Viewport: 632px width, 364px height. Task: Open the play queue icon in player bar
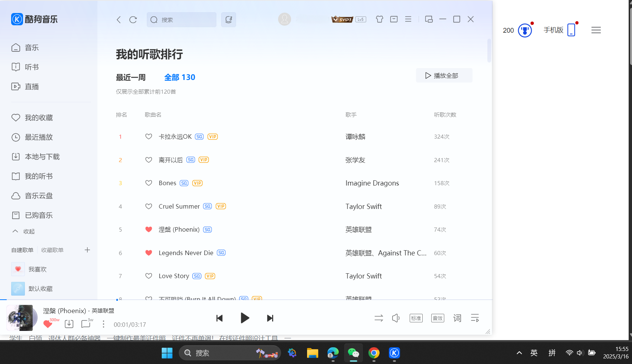tap(475, 318)
